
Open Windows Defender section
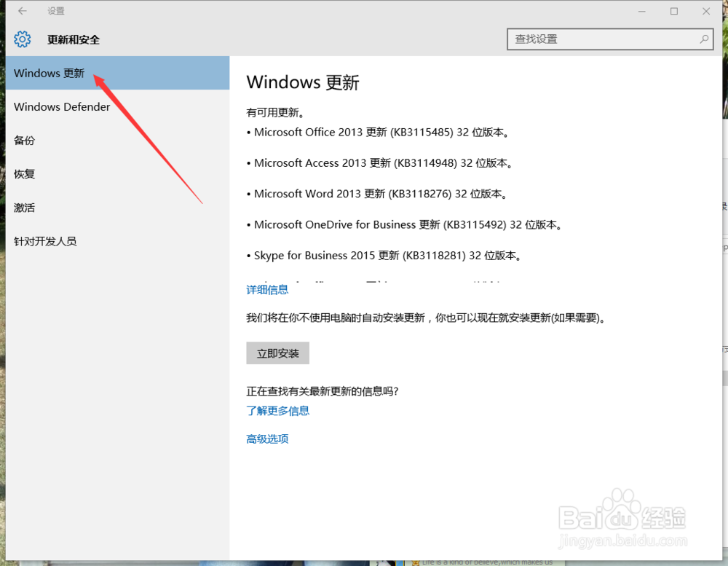pyautogui.click(x=117, y=107)
